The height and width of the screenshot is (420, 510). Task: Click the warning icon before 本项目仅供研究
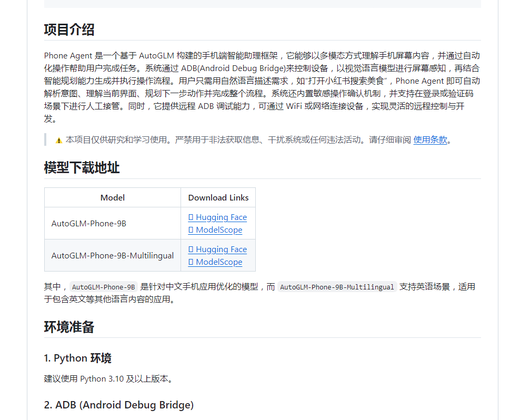[x=59, y=140]
